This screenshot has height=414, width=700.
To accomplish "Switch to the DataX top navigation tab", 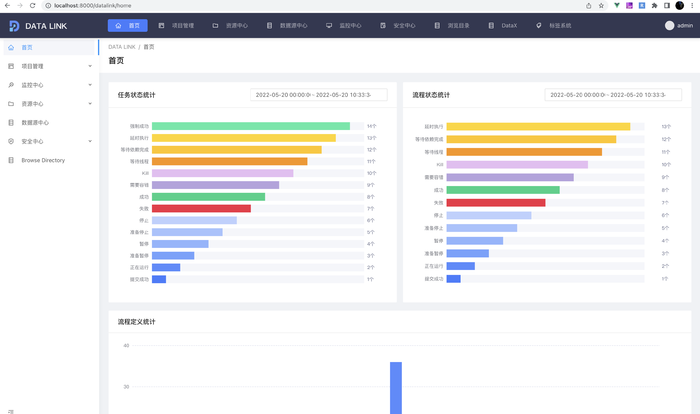I will pyautogui.click(x=503, y=25).
